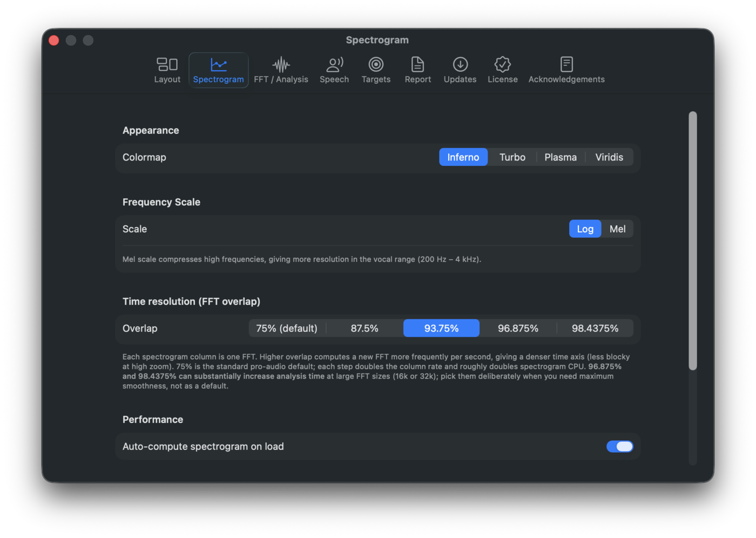Choose the Plasma colormap
756x538 pixels.
(561, 157)
